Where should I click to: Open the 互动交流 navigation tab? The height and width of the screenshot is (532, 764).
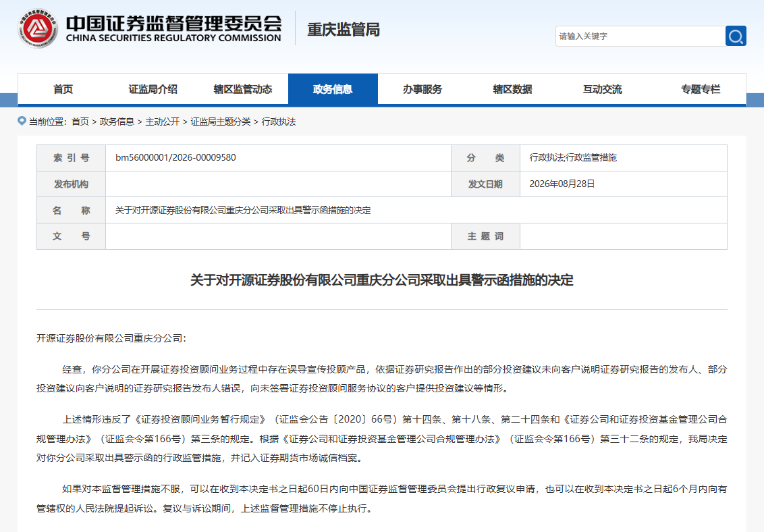[x=603, y=89]
